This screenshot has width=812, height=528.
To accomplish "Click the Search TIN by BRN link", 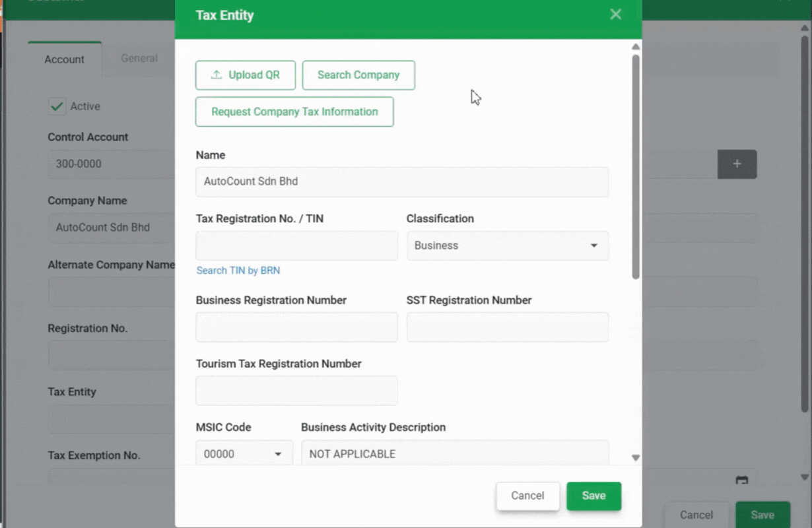I will coord(238,270).
